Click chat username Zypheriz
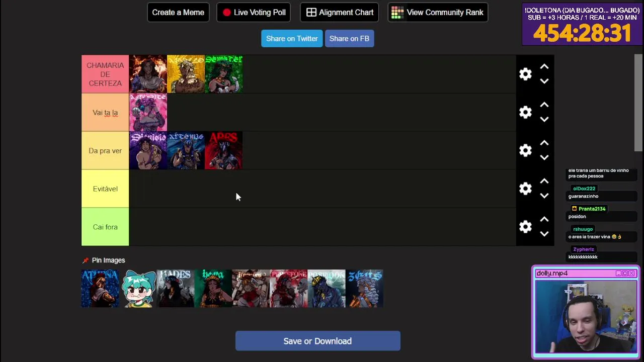This screenshot has width=644, height=362. 584,249
